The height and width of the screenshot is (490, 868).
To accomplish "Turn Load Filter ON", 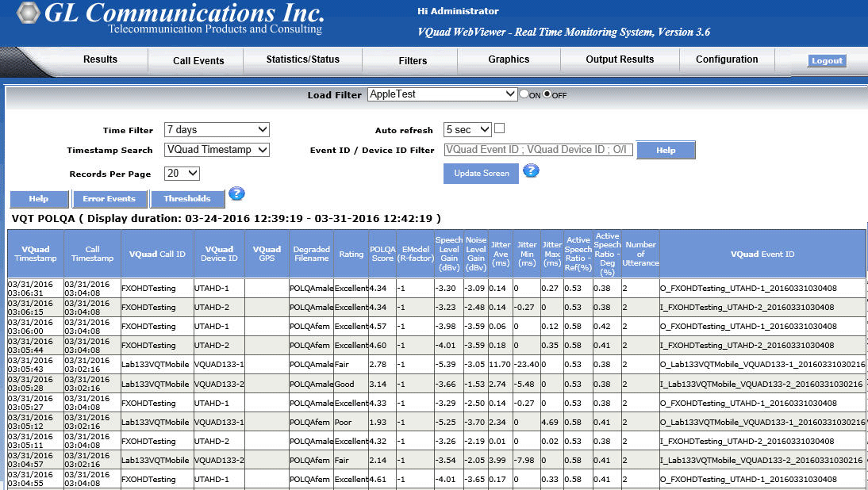I will tap(524, 94).
